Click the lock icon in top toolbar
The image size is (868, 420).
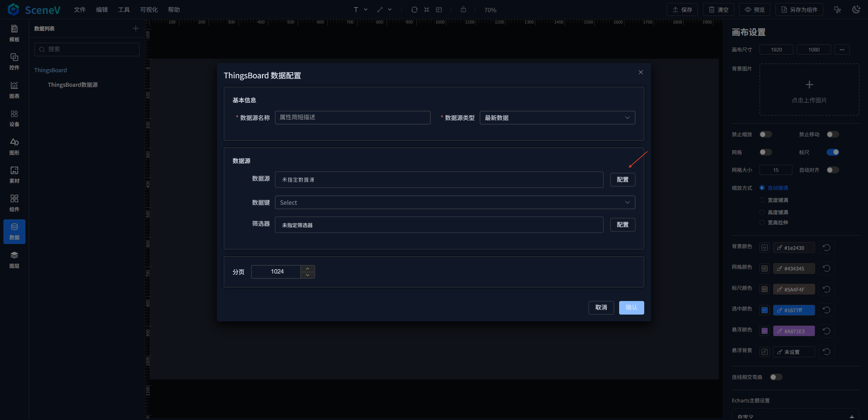pyautogui.click(x=463, y=9)
